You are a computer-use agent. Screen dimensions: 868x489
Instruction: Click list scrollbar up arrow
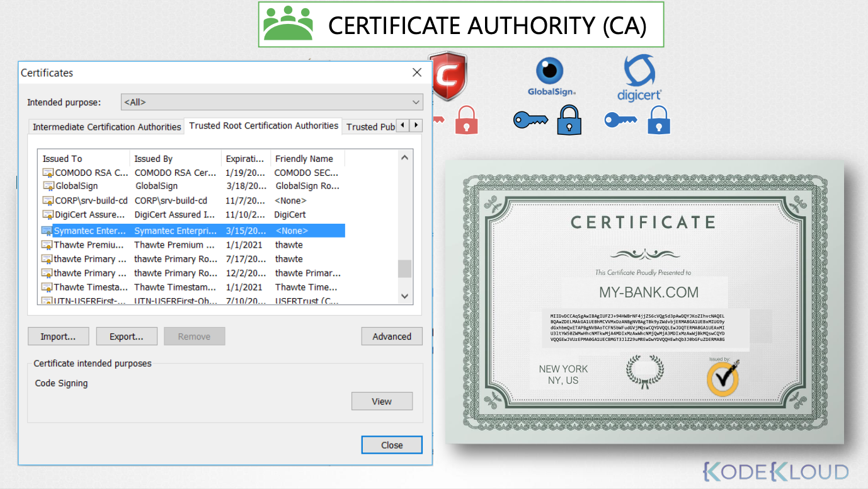405,157
